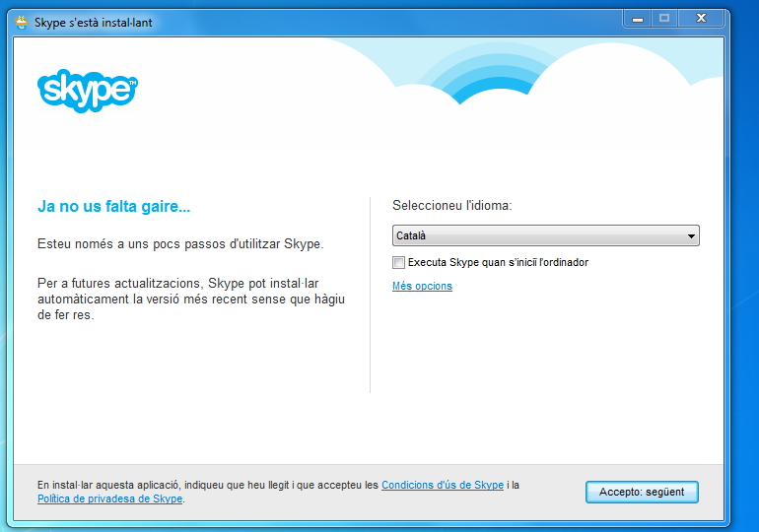The width and height of the screenshot is (759, 532).
Task: Enable the Executa Skype startup checkbox
Action: [x=398, y=263]
